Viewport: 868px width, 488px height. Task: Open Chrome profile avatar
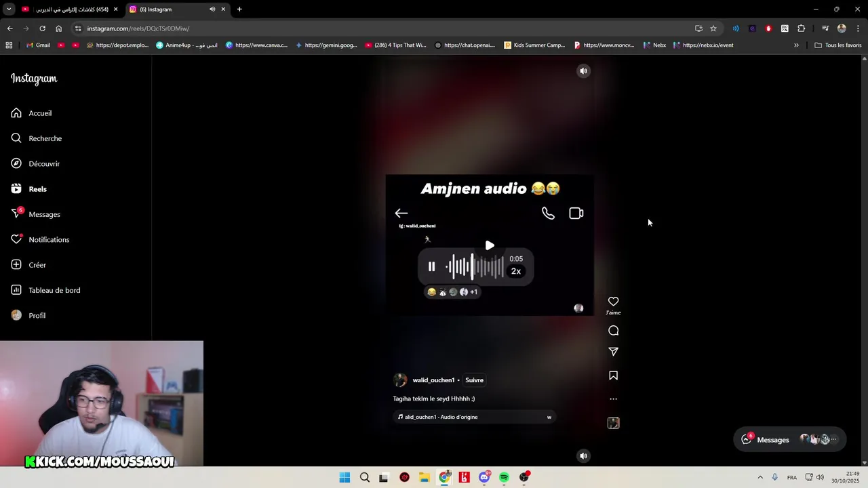[842, 28]
